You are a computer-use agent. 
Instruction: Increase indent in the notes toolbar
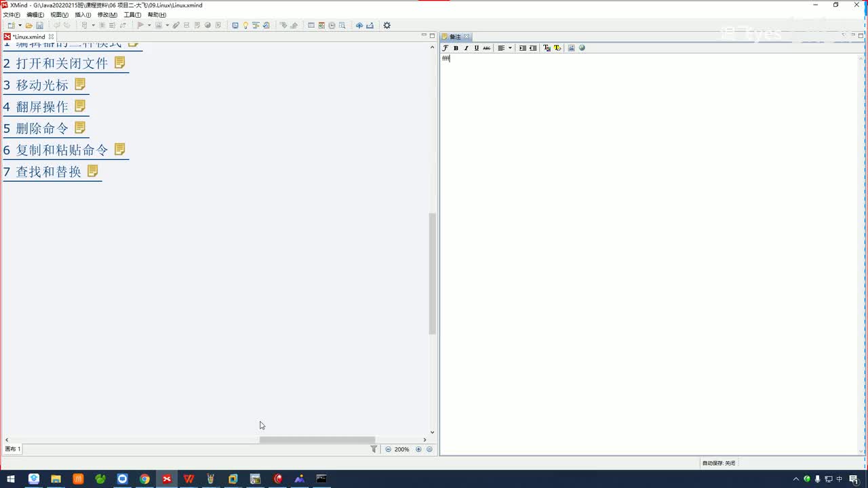coord(522,48)
